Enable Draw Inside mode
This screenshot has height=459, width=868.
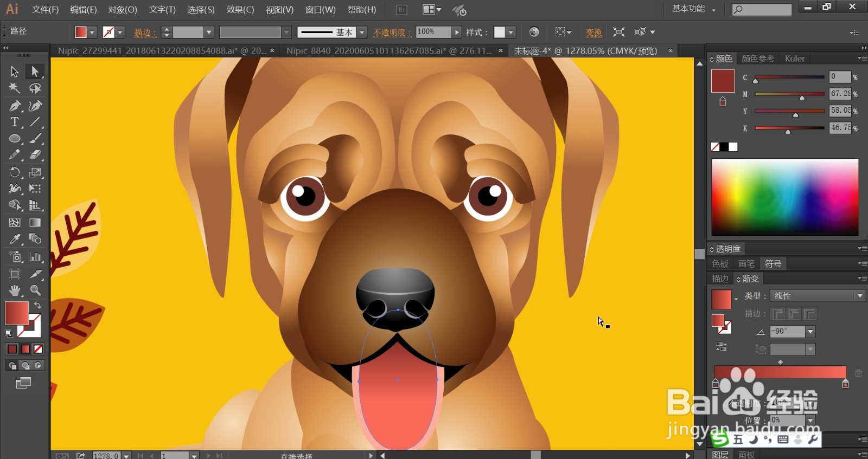(38, 365)
